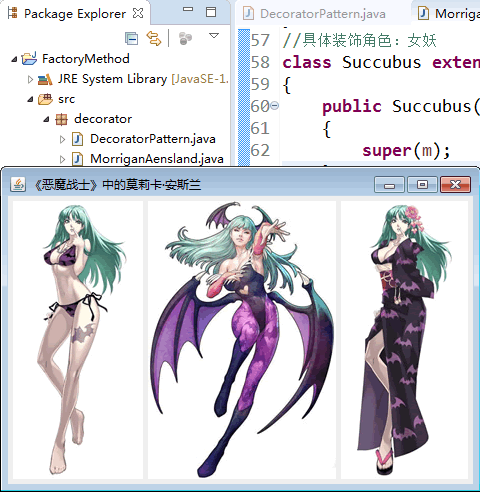Click the right Morrigan kimono image
The width and height of the screenshot is (480, 492).
pyautogui.click(x=404, y=340)
